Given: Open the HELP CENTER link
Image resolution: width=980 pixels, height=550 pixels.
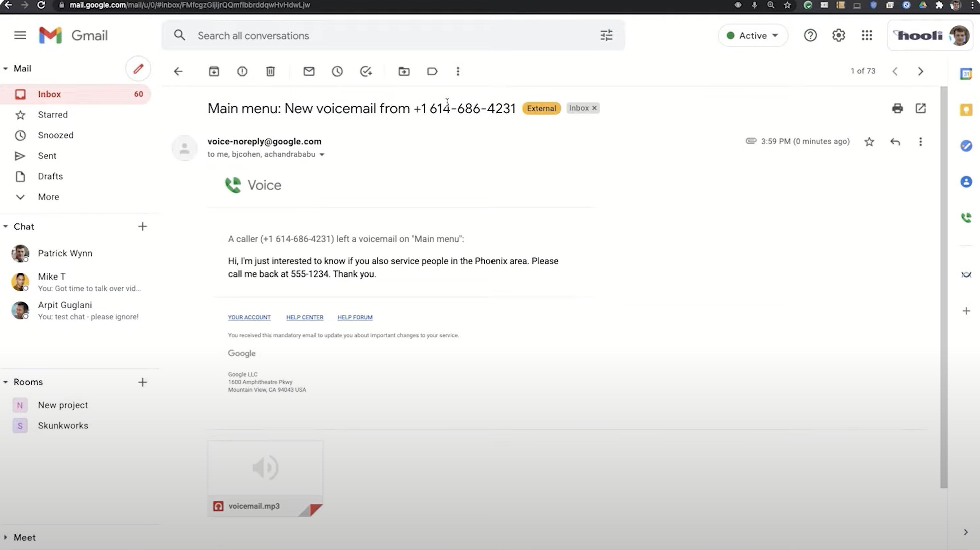Looking at the screenshot, I should tap(304, 317).
